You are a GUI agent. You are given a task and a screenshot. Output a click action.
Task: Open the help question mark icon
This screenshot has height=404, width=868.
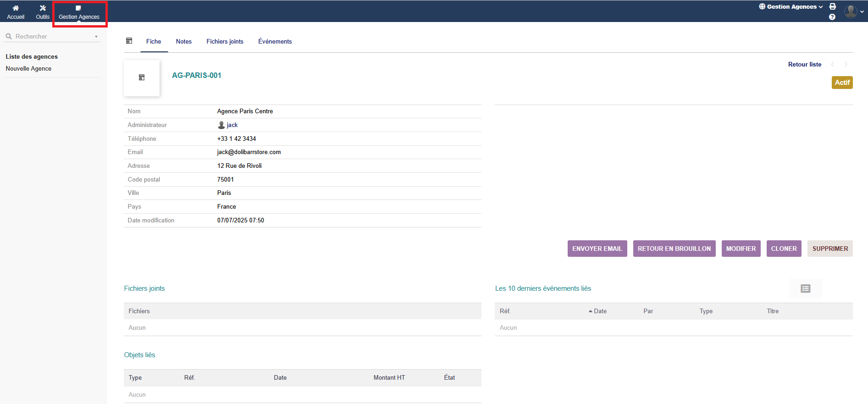click(x=832, y=17)
